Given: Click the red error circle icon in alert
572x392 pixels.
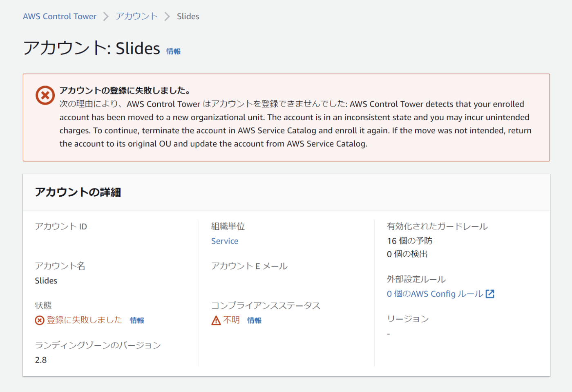Looking at the screenshot, I should click(x=45, y=95).
